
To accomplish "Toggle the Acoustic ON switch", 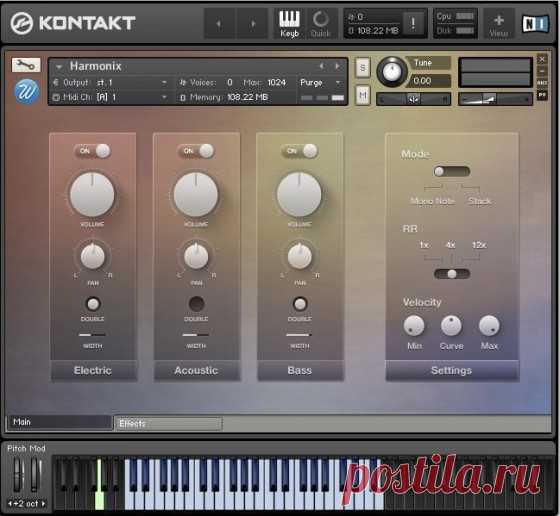I will [x=196, y=151].
